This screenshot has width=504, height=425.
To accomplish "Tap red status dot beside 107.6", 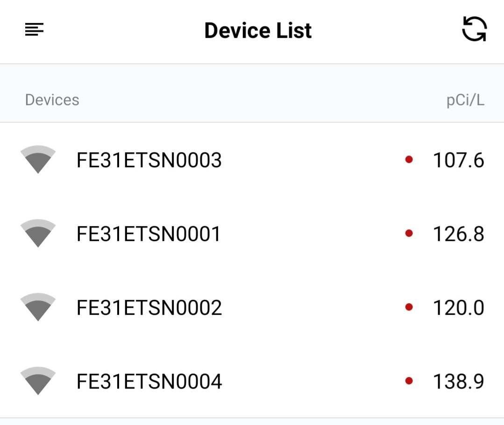I will pos(409,159).
